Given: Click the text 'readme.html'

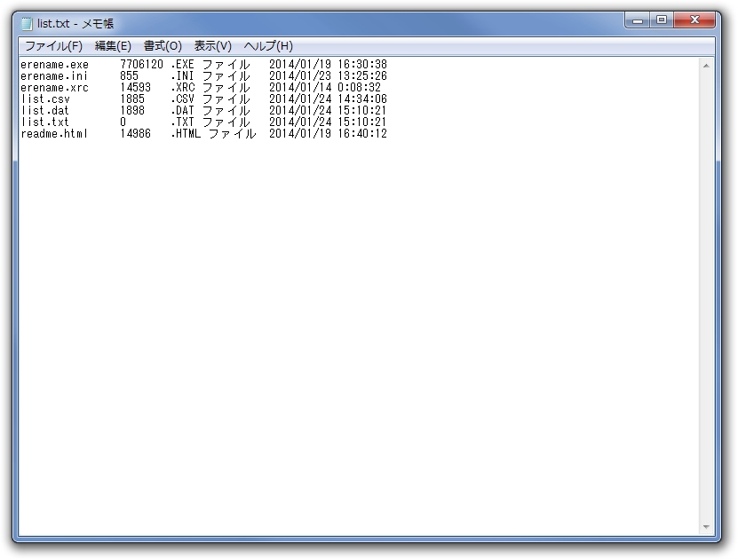Looking at the screenshot, I should tap(54, 133).
